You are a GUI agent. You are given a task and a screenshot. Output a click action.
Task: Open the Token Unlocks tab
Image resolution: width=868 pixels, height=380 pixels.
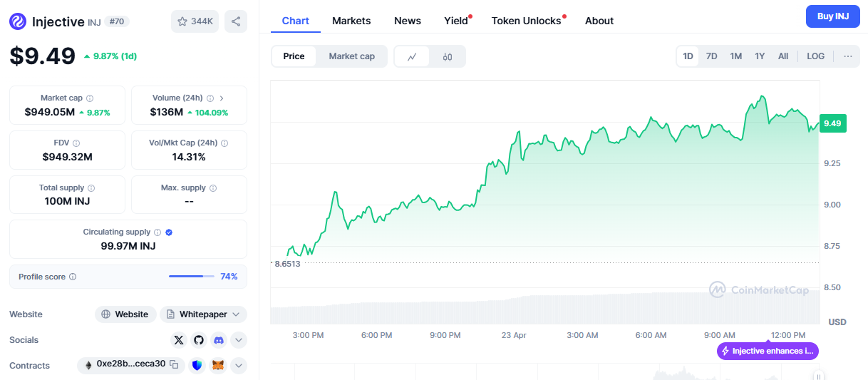click(527, 21)
